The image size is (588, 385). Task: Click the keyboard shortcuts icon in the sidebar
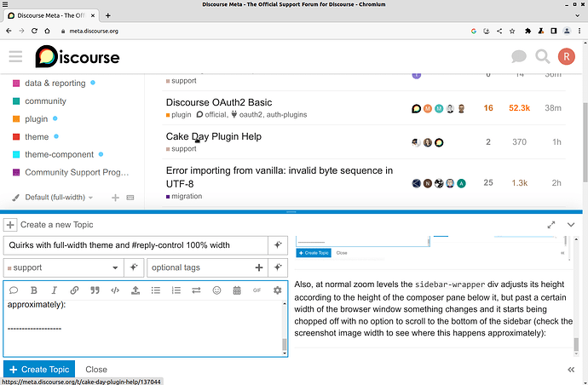(x=130, y=198)
